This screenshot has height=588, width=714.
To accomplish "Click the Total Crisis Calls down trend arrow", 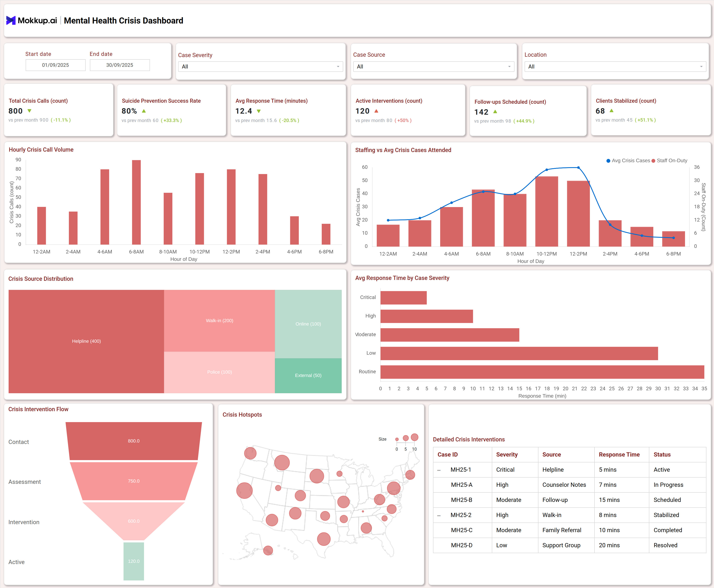I will 29,111.
